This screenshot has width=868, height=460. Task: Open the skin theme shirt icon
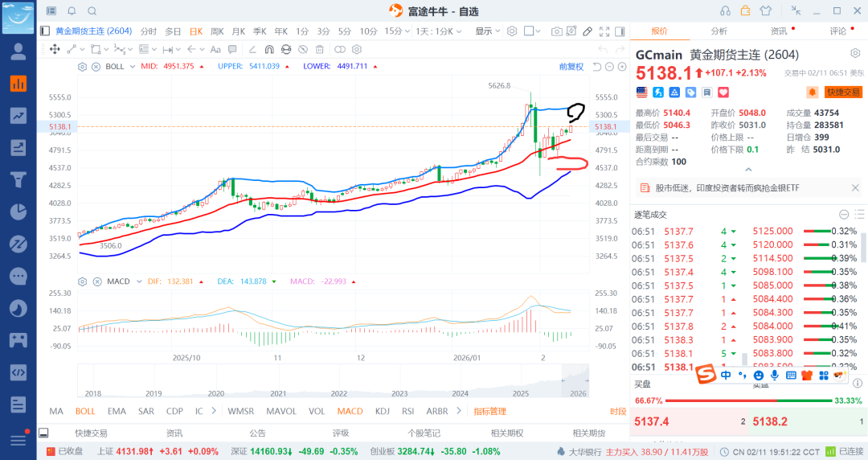point(766,10)
